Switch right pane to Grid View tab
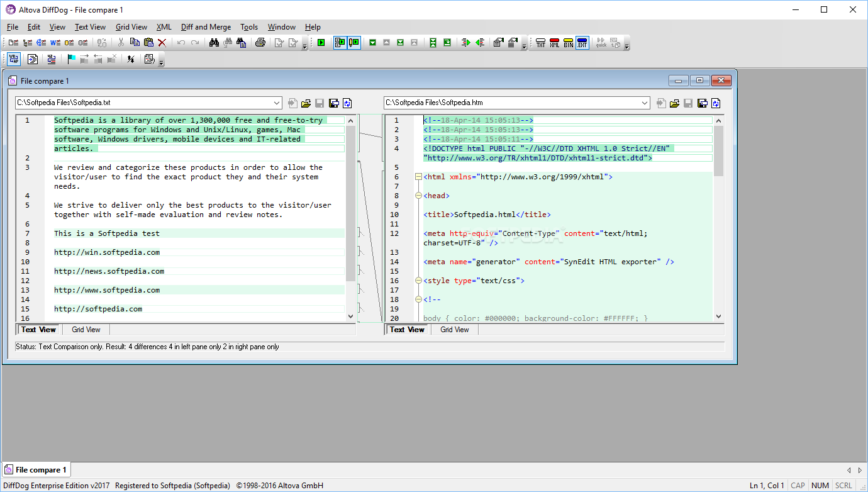This screenshot has height=492, width=868. click(455, 330)
